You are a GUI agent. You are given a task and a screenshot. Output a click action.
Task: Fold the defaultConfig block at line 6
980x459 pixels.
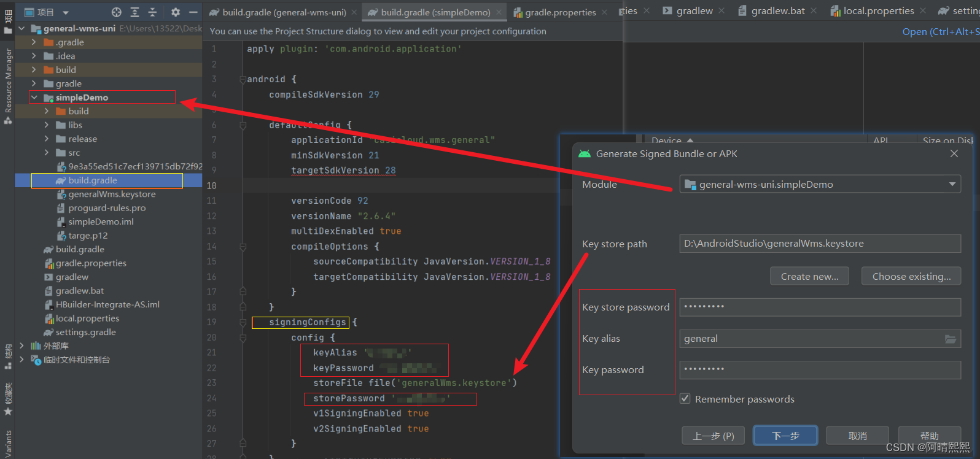click(x=243, y=125)
